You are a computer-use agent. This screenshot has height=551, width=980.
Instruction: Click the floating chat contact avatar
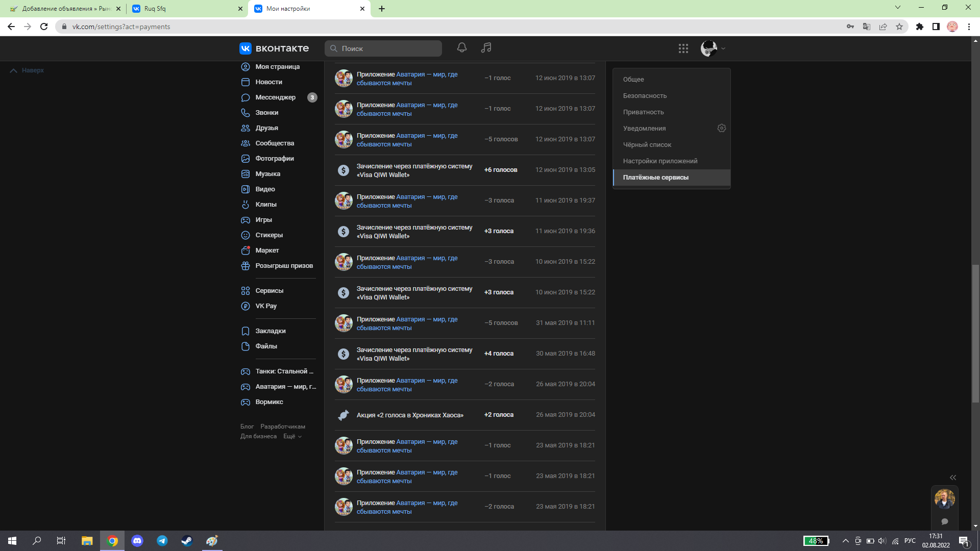point(945,498)
